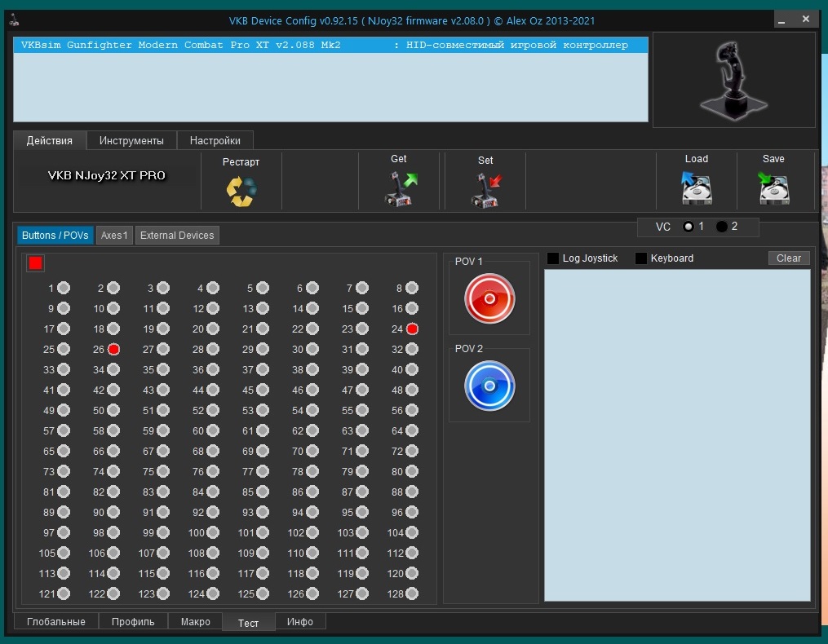Click the Clear log button
Screen dimensions: 828x644
coord(788,258)
